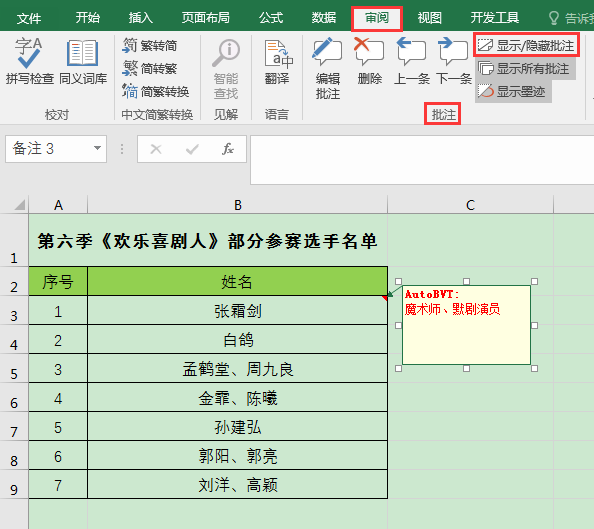Select the cell 孙建弘
This screenshot has width=594, height=529.
pos(238,426)
